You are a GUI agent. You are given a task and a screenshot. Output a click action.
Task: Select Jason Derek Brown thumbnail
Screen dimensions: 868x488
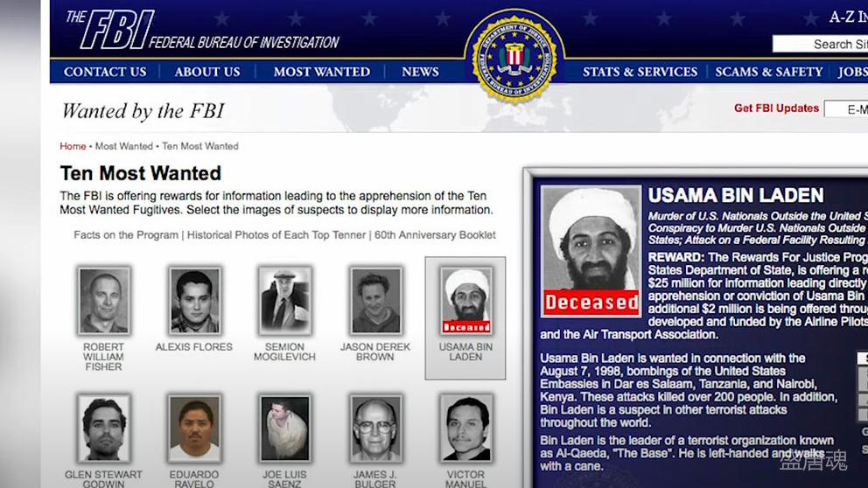[376, 301]
